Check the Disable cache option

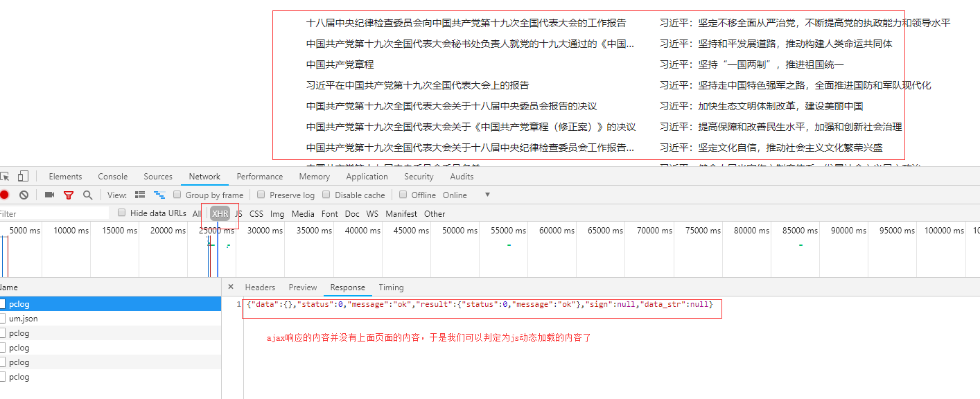click(326, 195)
